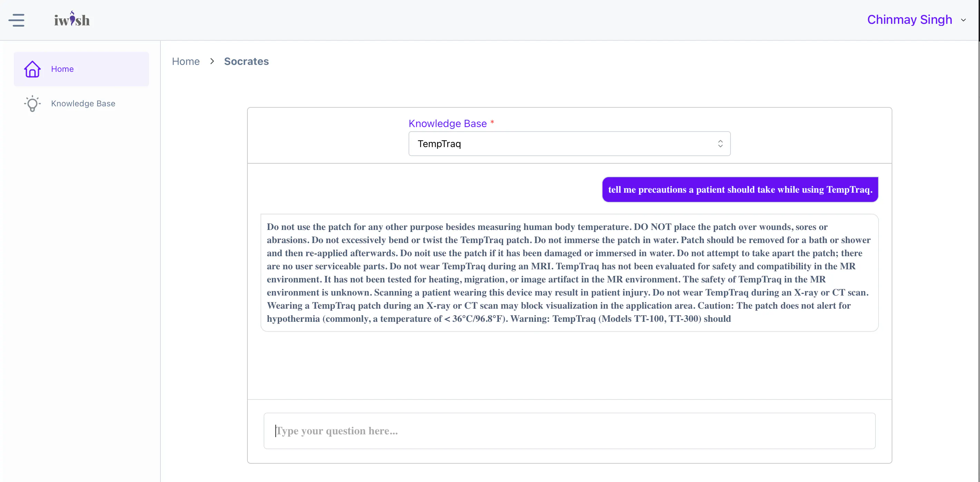Toggle the hamburger sidebar menu

pyautogui.click(x=16, y=20)
